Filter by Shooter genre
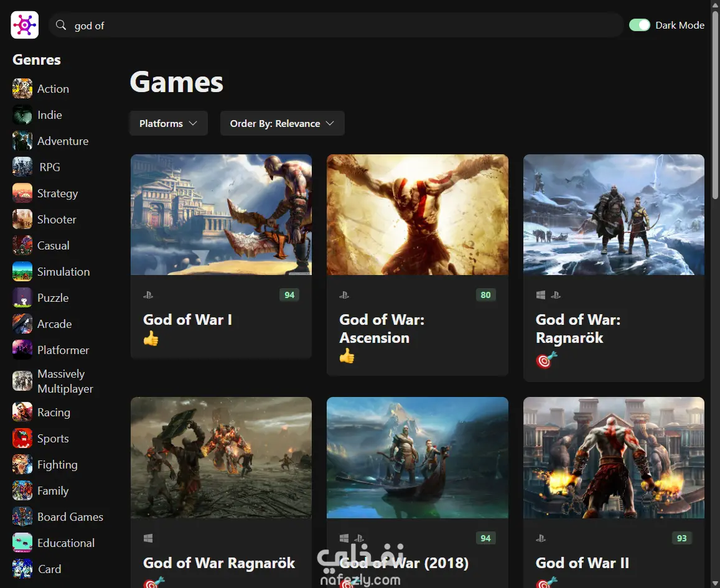This screenshot has width=720, height=588. coord(57,220)
